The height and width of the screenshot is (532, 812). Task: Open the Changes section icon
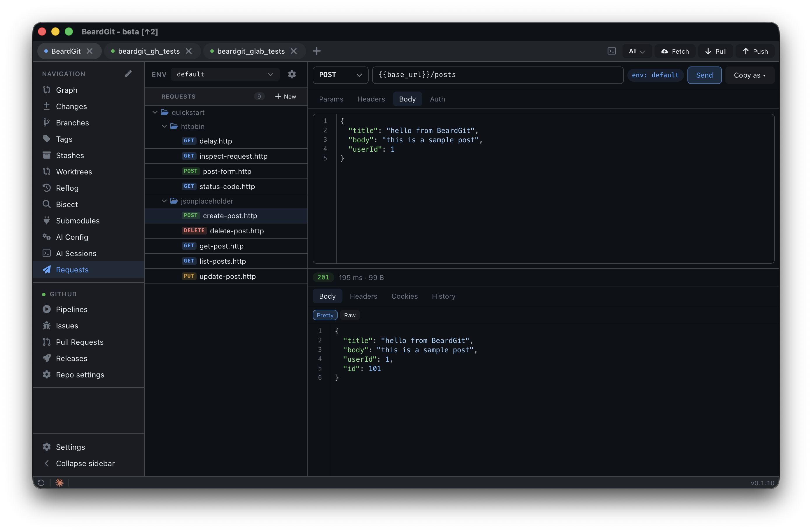[47, 106]
